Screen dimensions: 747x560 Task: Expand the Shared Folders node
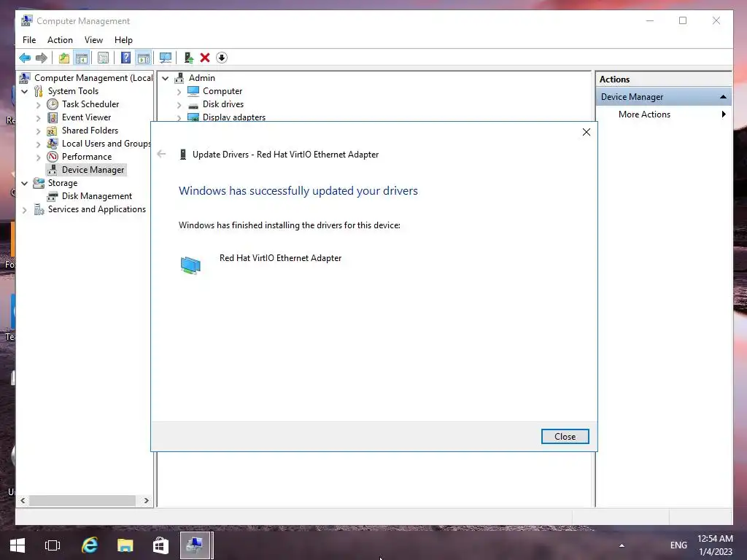[x=38, y=131]
